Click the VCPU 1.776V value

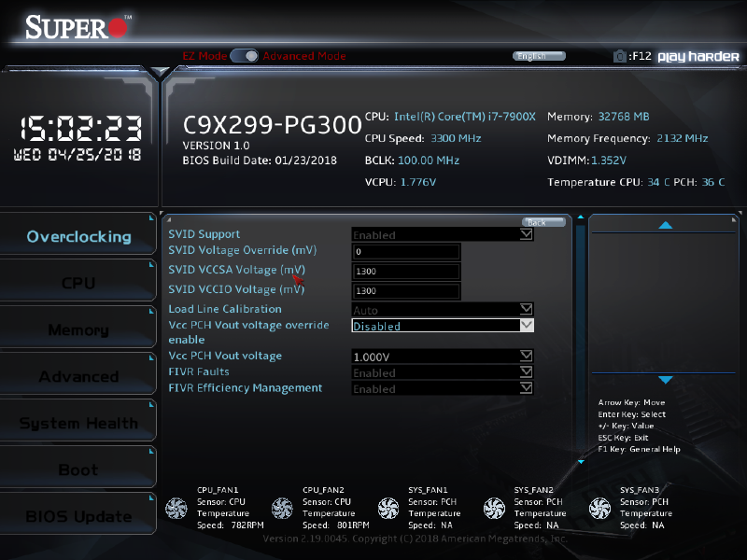417,182
